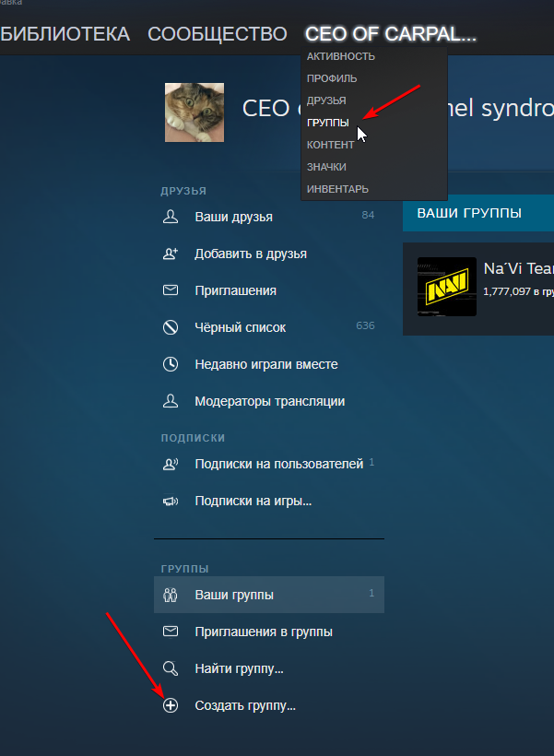Open the СООБЩЕСТВО top menu

217,34
